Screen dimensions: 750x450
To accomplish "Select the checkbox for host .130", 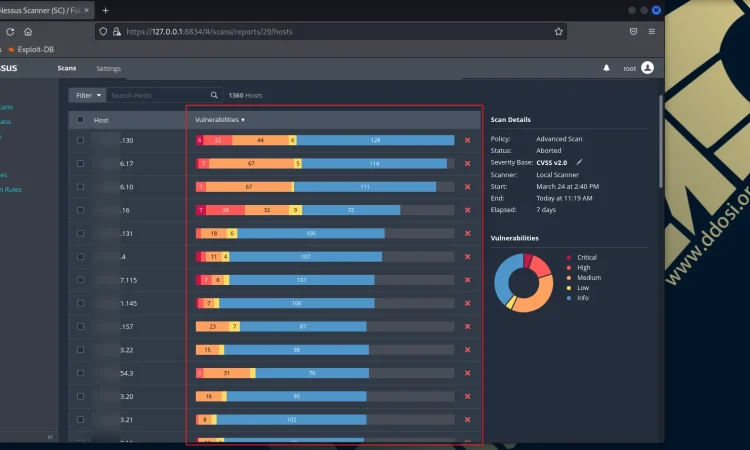I will click(80, 140).
